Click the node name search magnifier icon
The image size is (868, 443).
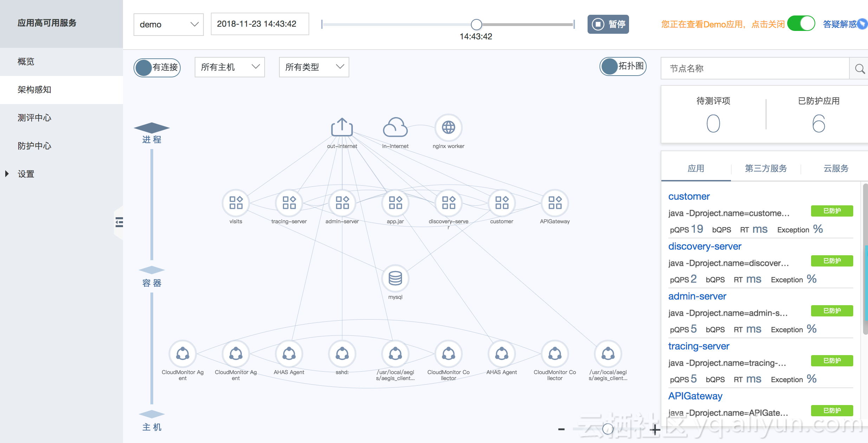(860, 69)
